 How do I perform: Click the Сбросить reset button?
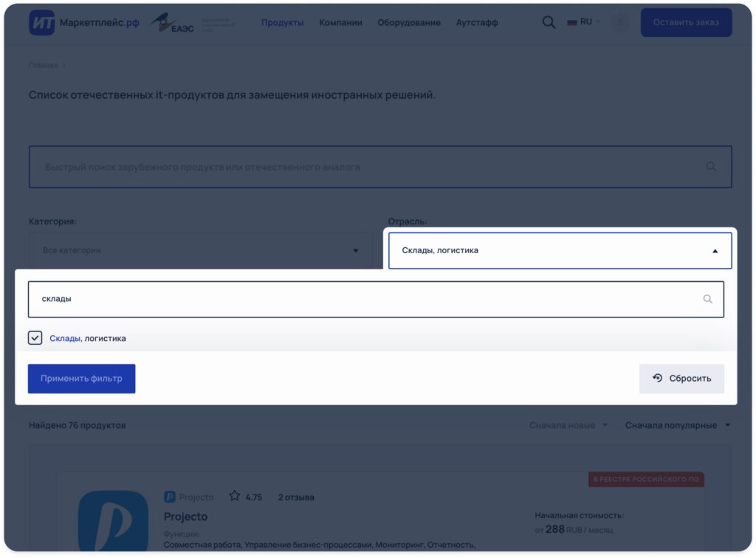[x=681, y=378]
